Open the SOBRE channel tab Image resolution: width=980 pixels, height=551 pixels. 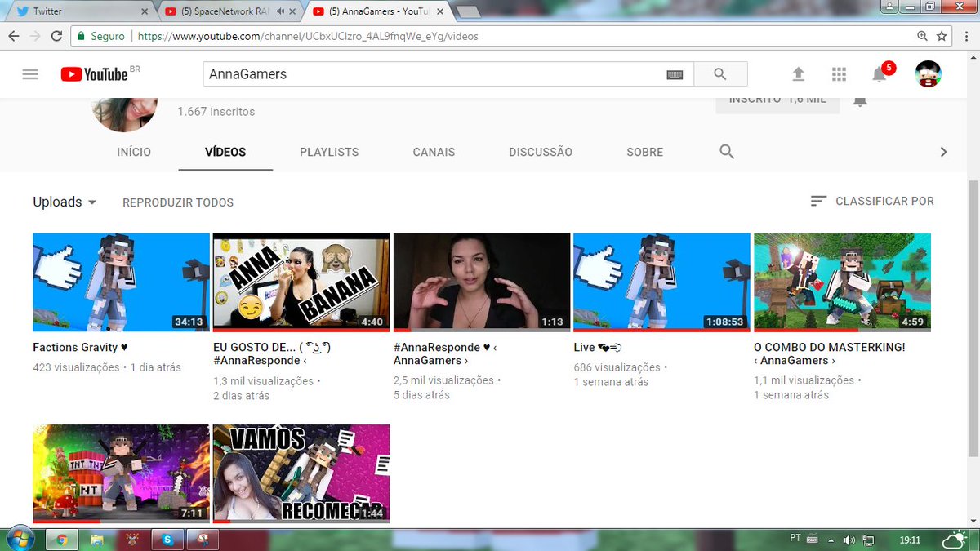click(x=645, y=152)
